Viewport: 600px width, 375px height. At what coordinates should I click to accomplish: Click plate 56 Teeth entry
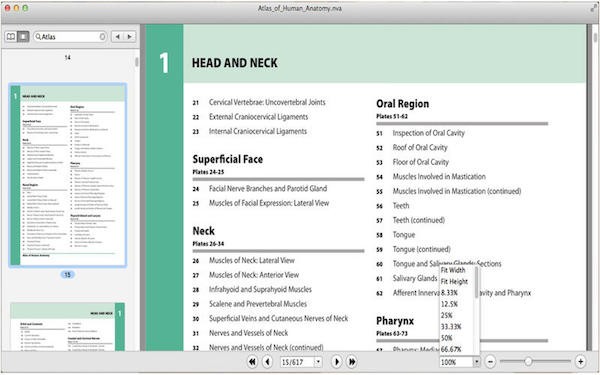tap(401, 205)
